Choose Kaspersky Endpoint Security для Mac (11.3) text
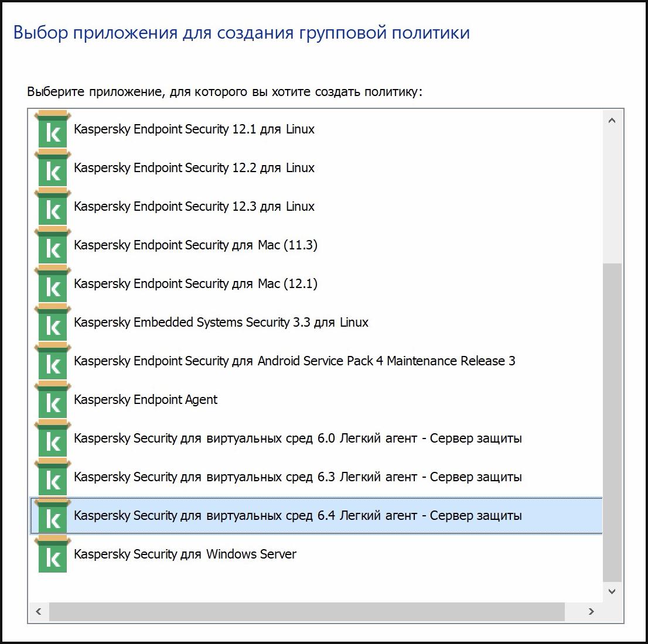Image resolution: width=648 pixels, height=644 pixels. 196,245
